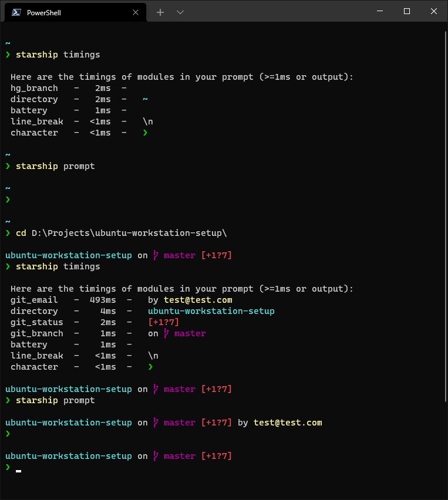
Task: Click the 'battery - 1ms' row in first timings
Action: pyautogui.click(x=69, y=110)
